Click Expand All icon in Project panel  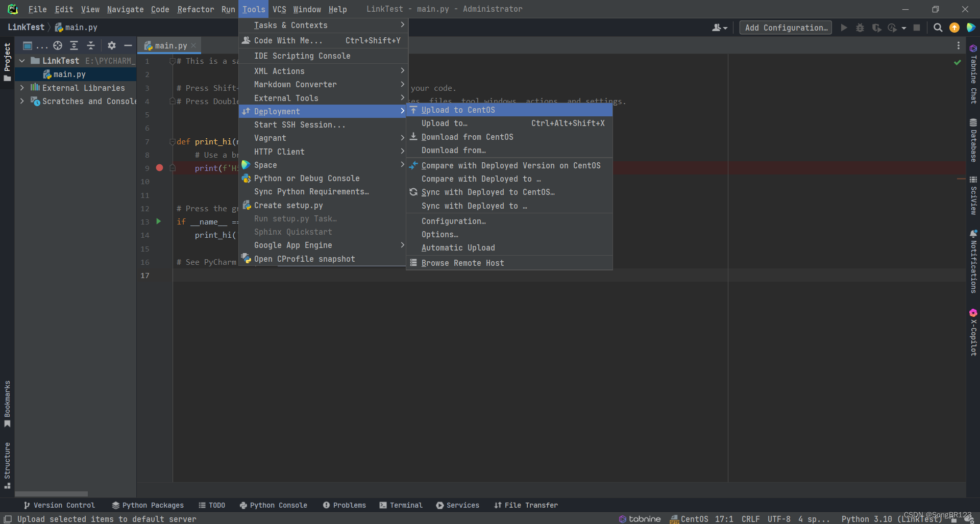[74, 45]
